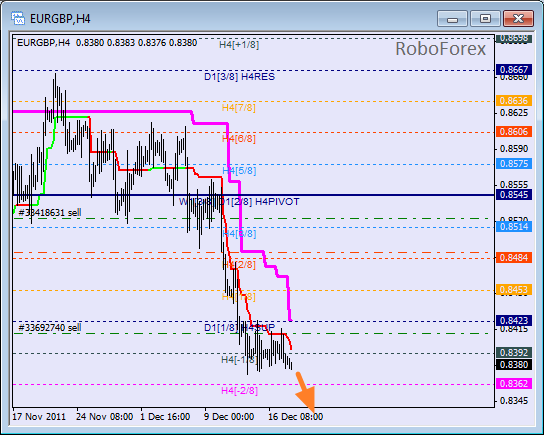
Task: Click the H4[5/8] level label
Action: pyautogui.click(x=239, y=171)
